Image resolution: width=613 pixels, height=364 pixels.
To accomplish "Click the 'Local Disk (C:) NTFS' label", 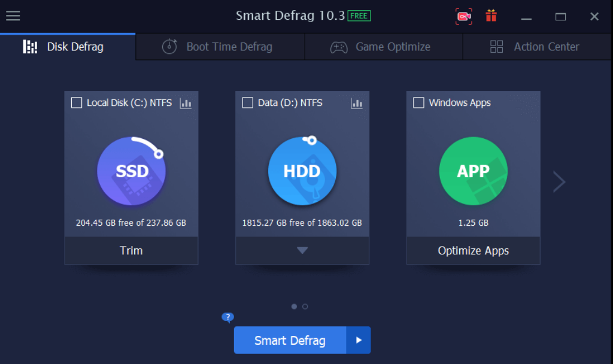I will tap(129, 103).
